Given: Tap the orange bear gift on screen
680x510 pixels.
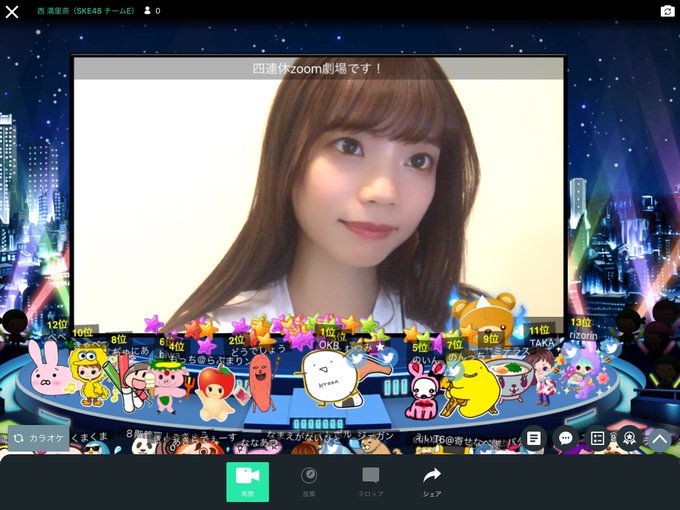Looking at the screenshot, I should coord(485,317).
